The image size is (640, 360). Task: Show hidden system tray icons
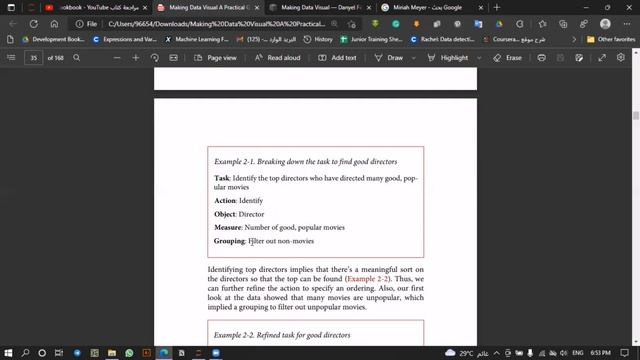pyautogui.click(x=496, y=353)
